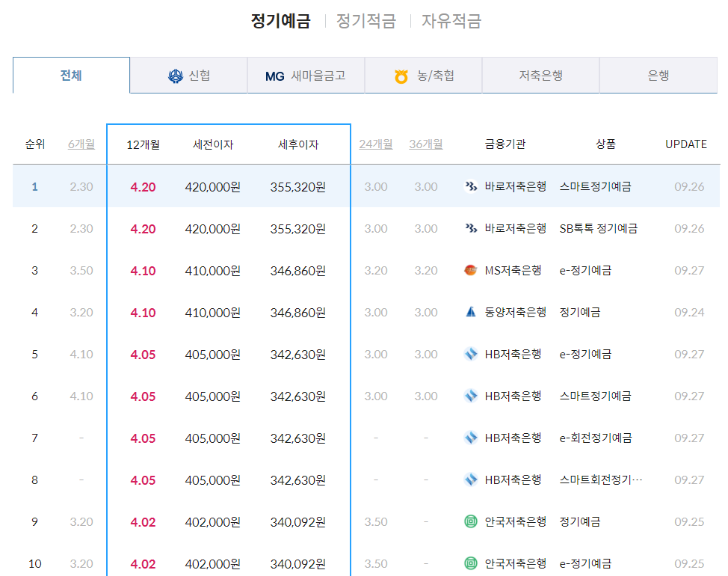Click HB저축은행 logo in rank 6 row
The image size is (728, 576).
tap(471, 396)
